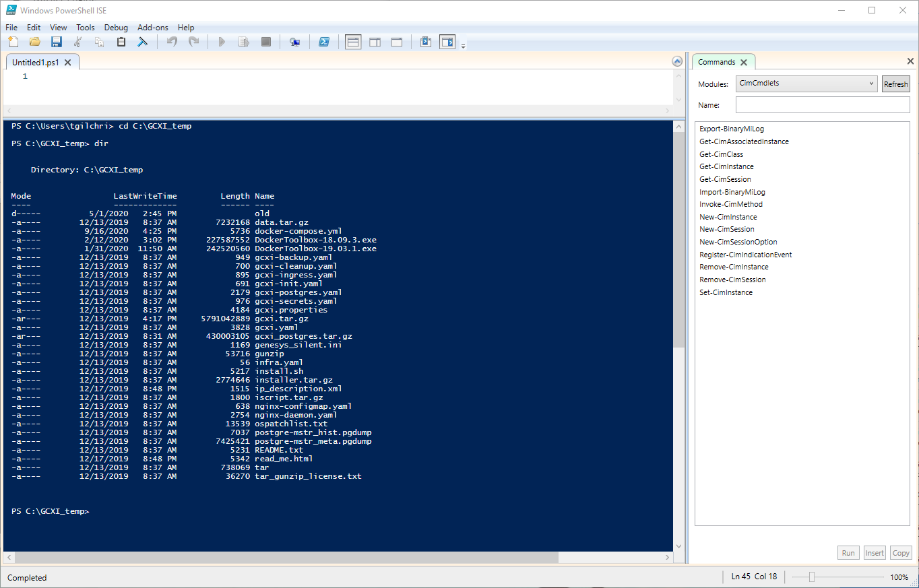The height and width of the screenshot is (588, 919).
Task: Adjust the zoom slider in status bar
Action: point(812,577)
